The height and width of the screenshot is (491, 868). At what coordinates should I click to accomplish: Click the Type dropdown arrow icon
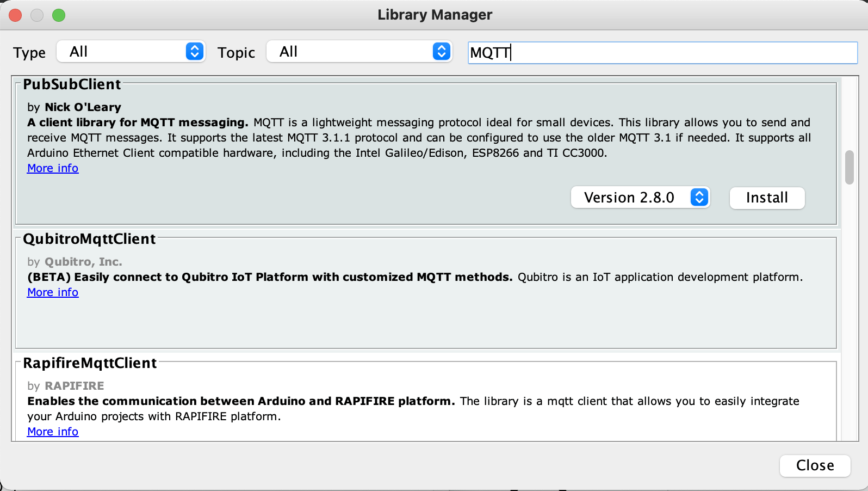[x=195, y=52]
